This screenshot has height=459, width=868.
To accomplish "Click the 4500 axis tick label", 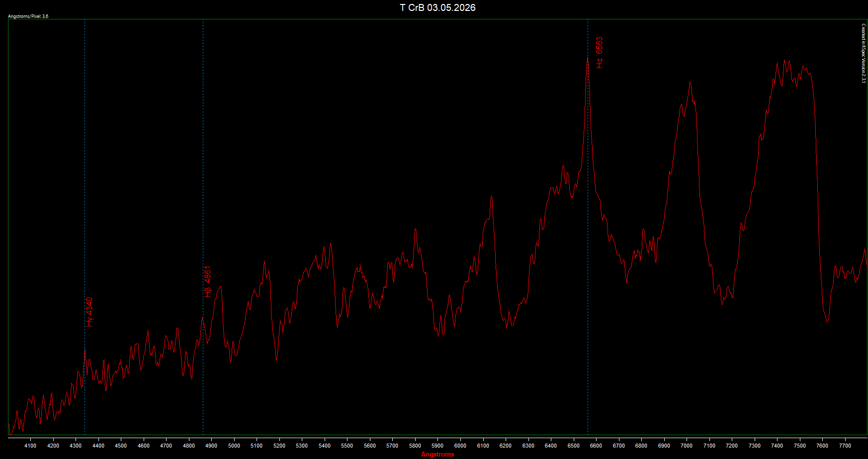I will click(x=121, y=446).
